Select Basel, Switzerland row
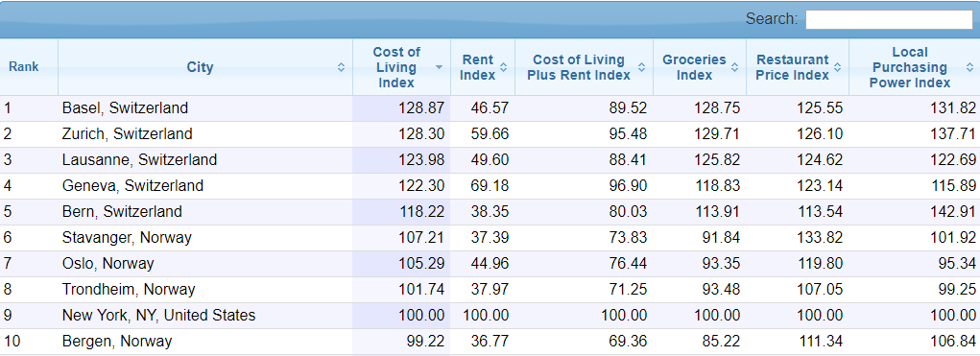This screenshot has width=980, height=356. (490, 108)
